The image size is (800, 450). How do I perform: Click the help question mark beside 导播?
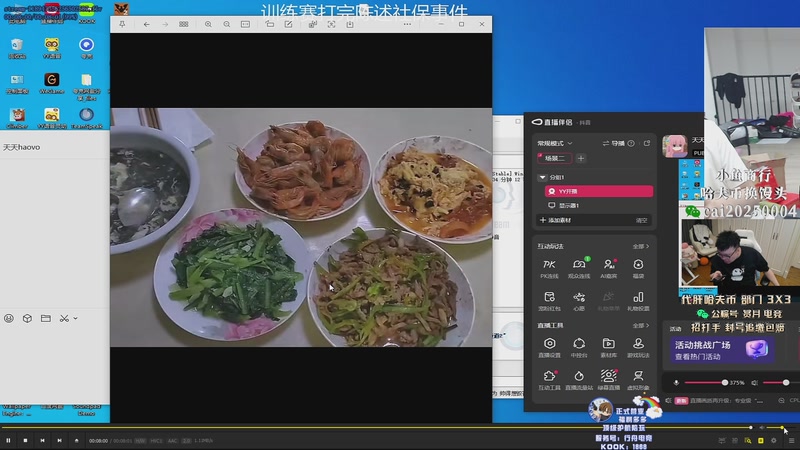[x=631, y=143]
